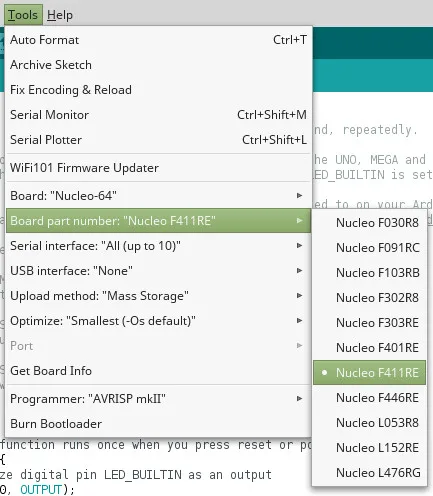Expand the Board "Nucleo-64" submenu
This screenshot has width=433, height=496.
point(158,196)
